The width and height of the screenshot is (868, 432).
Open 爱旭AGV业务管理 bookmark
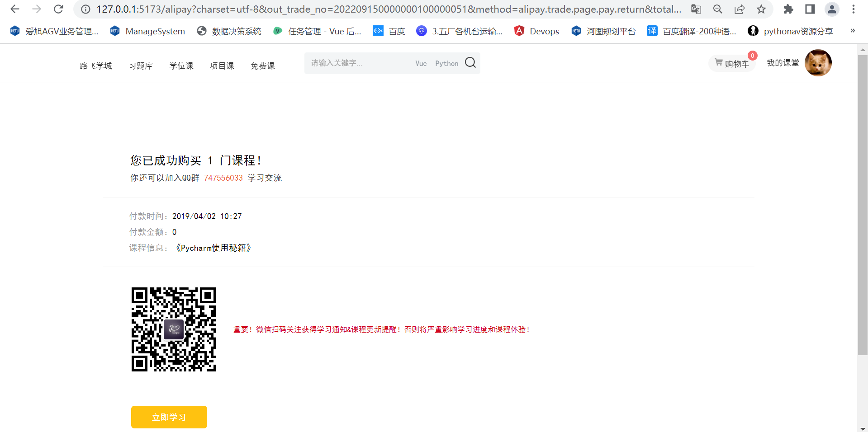pyautogui.click(x=54, y=31)
